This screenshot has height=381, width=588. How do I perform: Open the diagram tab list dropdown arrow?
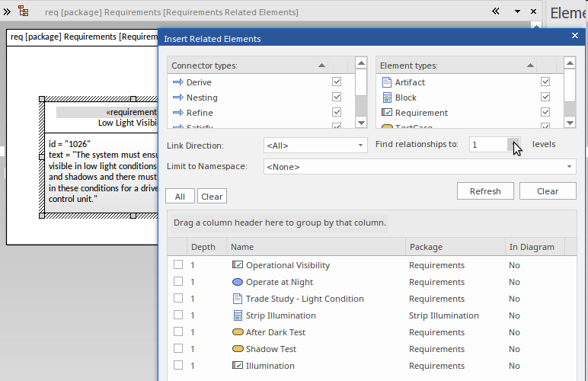click(x=517, y=11)
